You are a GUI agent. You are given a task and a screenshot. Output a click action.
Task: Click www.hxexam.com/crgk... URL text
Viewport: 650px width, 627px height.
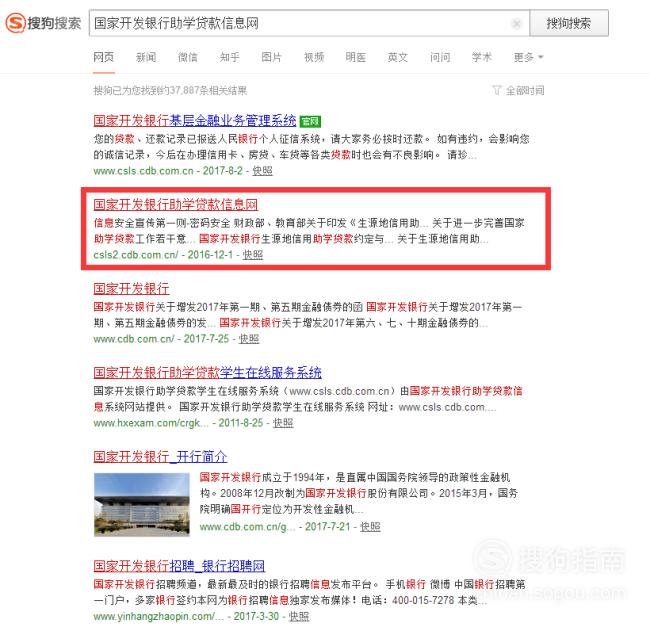pyautogui.click(x=151, y=423)
